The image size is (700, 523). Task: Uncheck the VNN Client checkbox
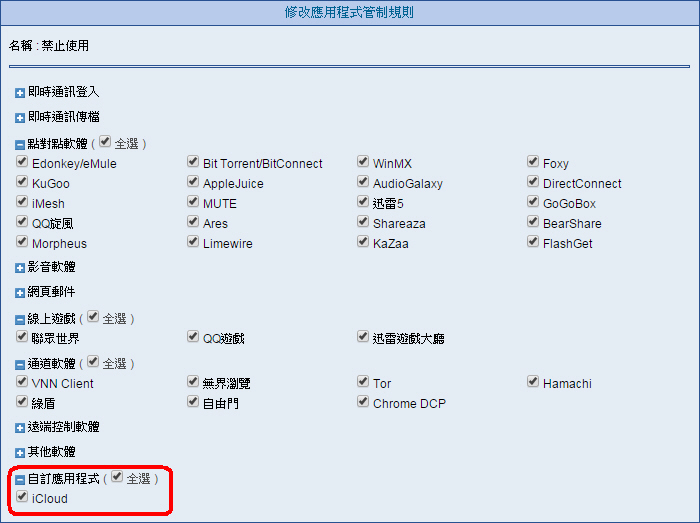pyautogui.click(x=22, y=381)
